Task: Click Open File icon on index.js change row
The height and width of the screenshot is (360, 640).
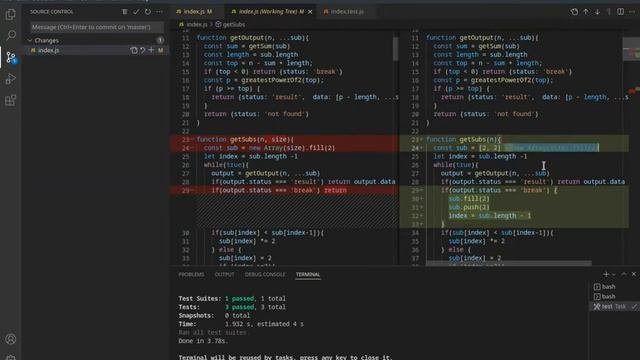Action: 134,50
